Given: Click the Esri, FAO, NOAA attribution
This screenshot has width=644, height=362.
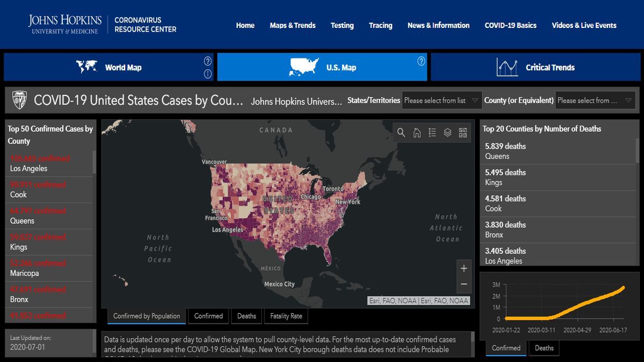Looking at the screenshot, I should pyautogui.click(x=419, y=301).
